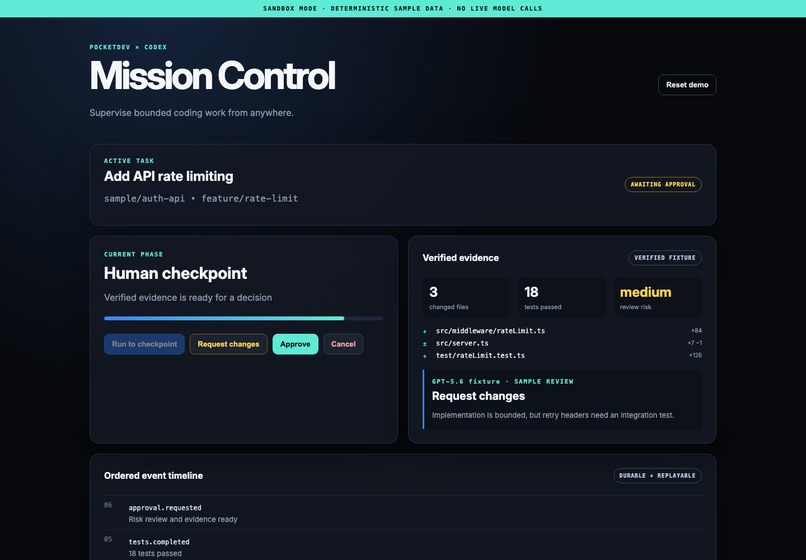Viewport: 806px width, 560px height.
Task: Click the Ordered event timeline heading
Action: pos(153,476)
